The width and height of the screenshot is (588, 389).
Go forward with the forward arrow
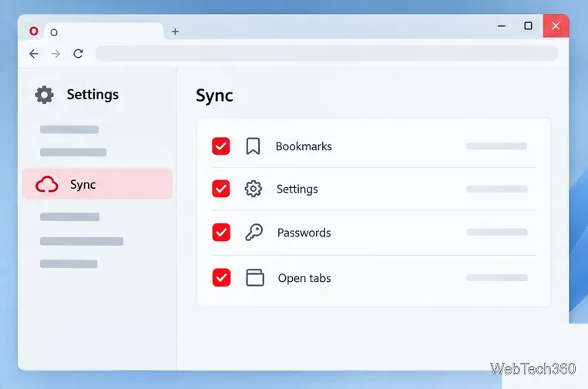[55, 54]
